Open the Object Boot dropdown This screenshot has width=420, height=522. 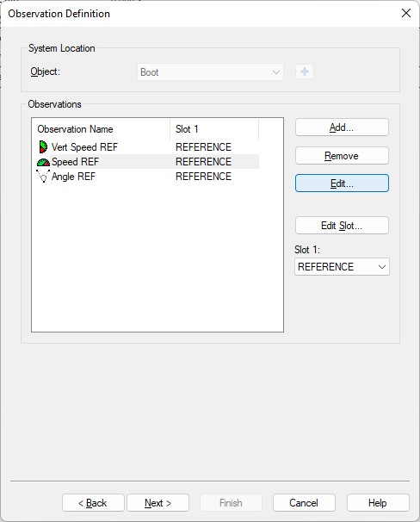(x=210, y=72)
